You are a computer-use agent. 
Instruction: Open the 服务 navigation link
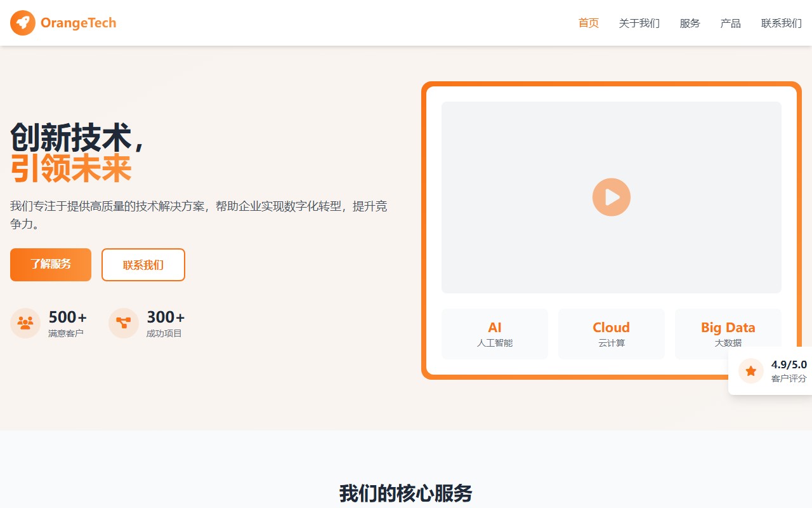690,23
